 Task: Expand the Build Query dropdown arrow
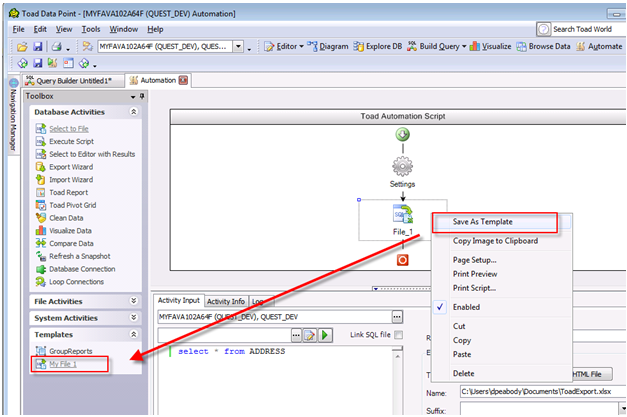(x=464, y=46)
